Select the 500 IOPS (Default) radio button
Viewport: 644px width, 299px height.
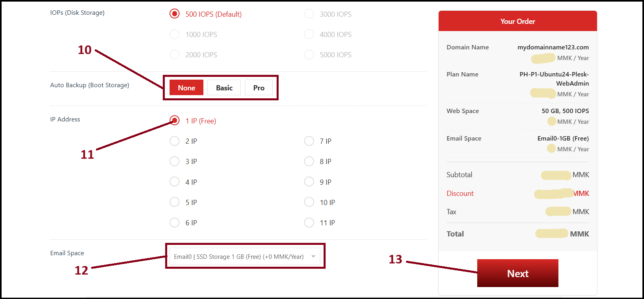point(174,14)
